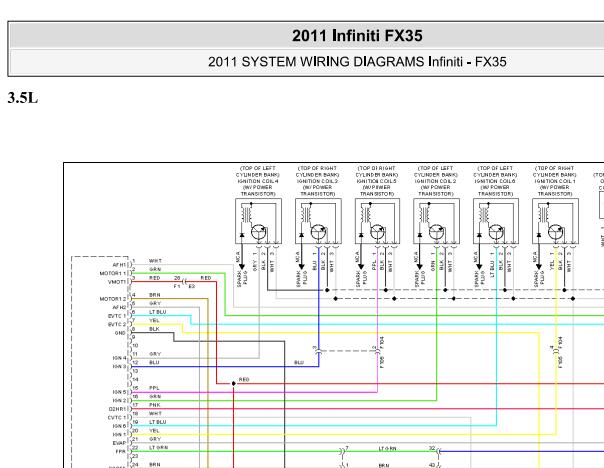Click the "EVAP" pin label
Screen dimensions: 604x468
tap(119, 443)
